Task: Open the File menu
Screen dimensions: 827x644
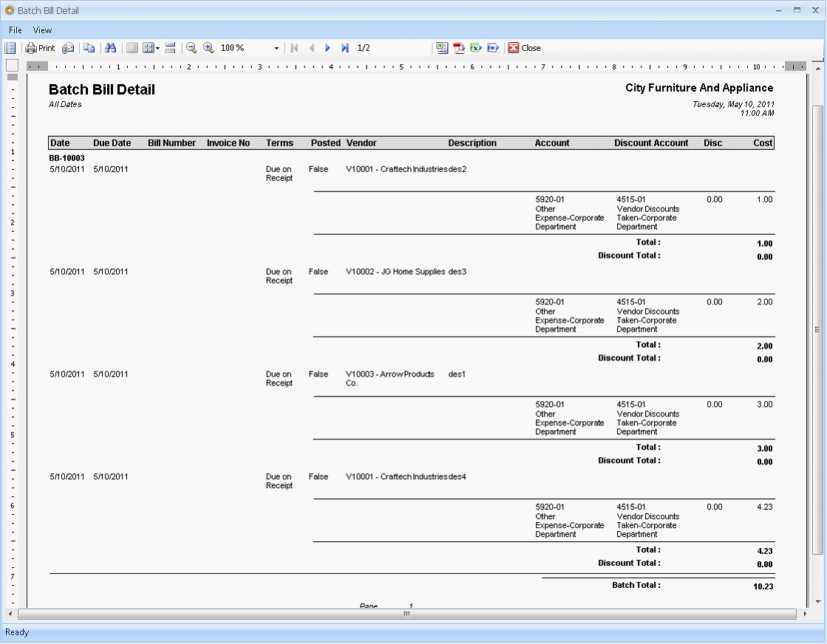Action: [16, 30]
